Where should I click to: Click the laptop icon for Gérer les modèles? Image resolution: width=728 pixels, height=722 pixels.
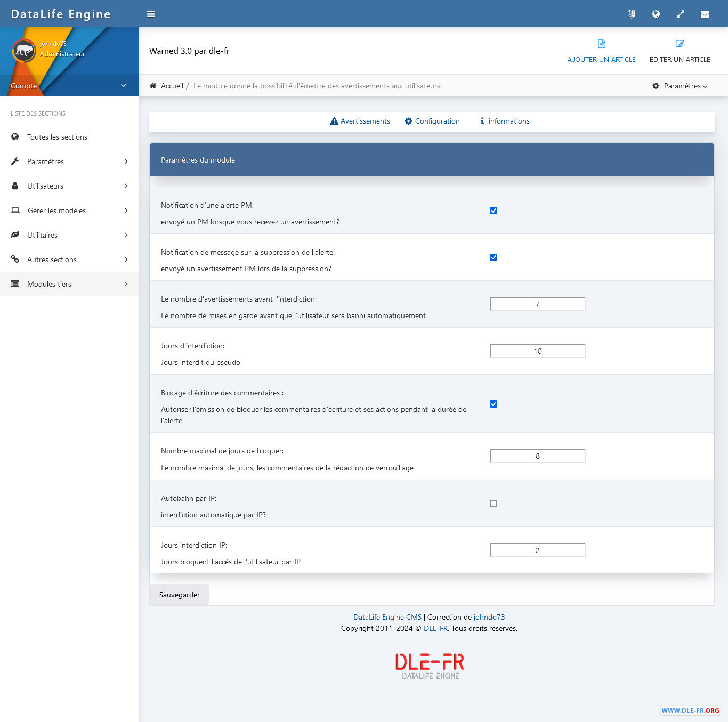[x=15, y=210]
